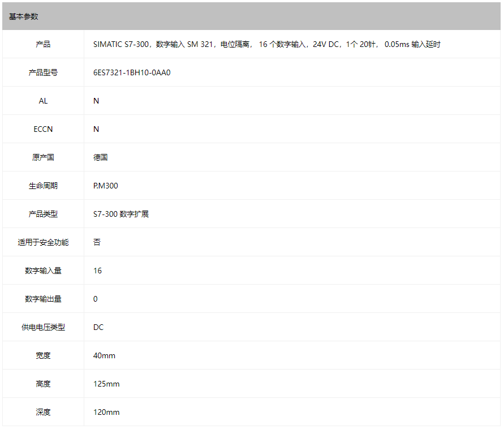Select the 供电电压类型 label cell
This screenshot has width=504, height=429.
click(43, 327)
